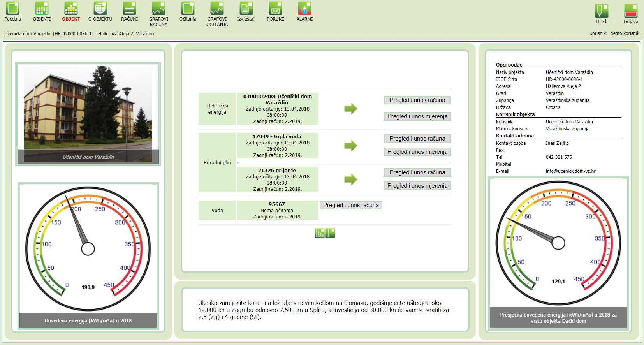Viewport: 644px width, 345px height.
Task: Open the O OBJEKTU globe icon
Action: 100,9
